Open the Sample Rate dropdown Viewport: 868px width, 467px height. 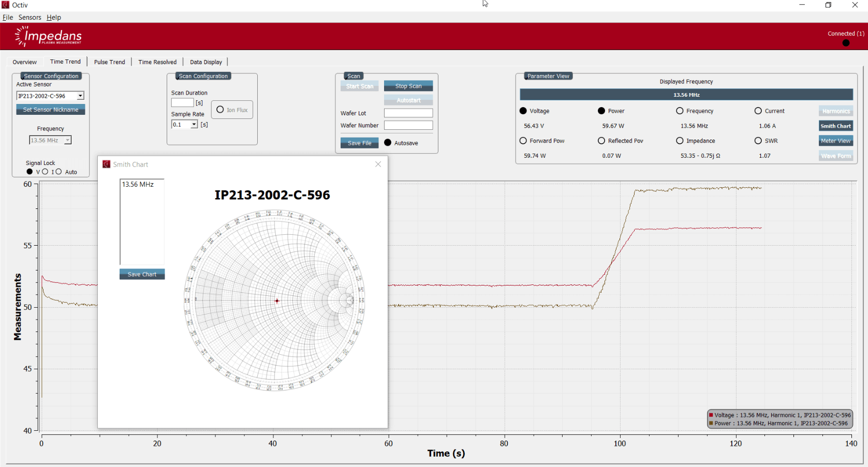coord(194,125)
